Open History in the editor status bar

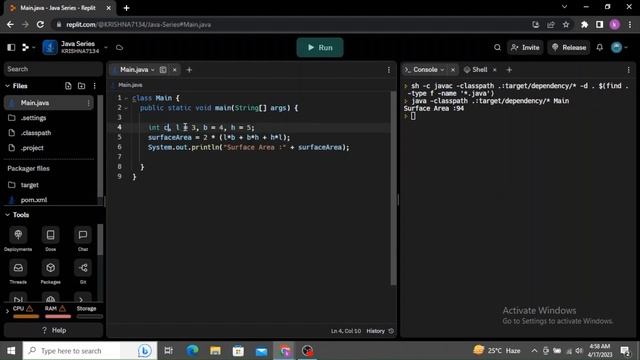coord(380,331)
